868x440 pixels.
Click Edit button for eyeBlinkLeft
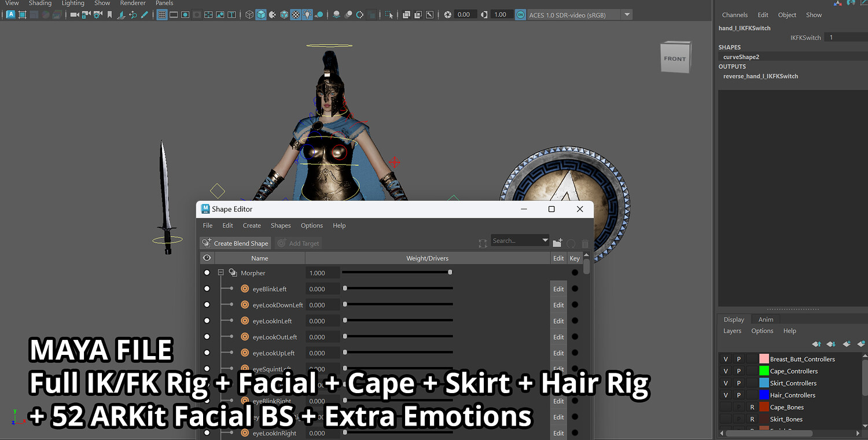pyautogui.click(x=558, y=289)
